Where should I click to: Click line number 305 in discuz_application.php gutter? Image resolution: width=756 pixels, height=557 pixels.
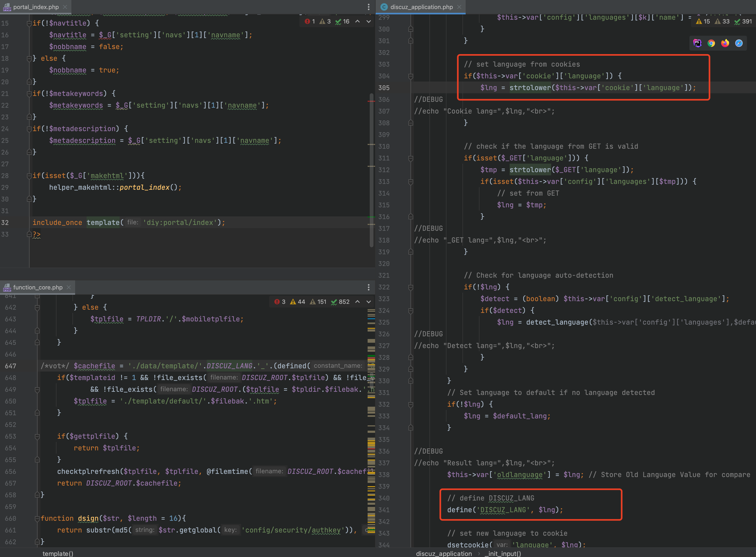coord(384,88)
